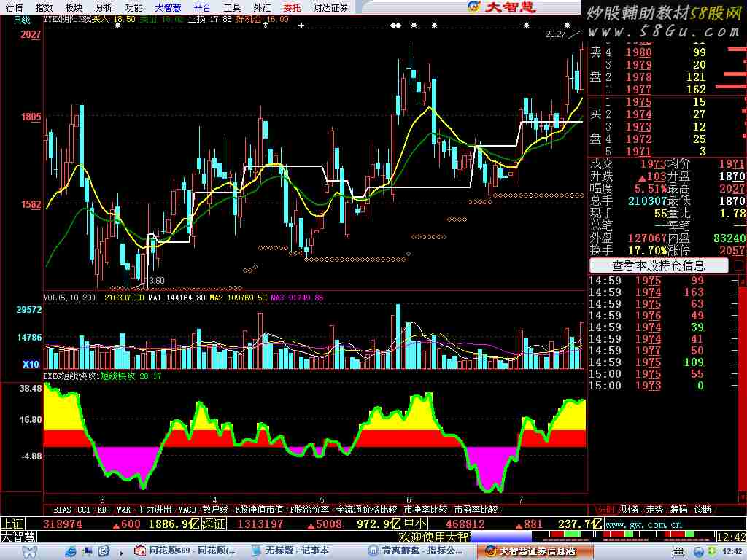This screenshot has height=560, width=747.
Task: Select the 财务 side tab
Action: click(630, 510)
